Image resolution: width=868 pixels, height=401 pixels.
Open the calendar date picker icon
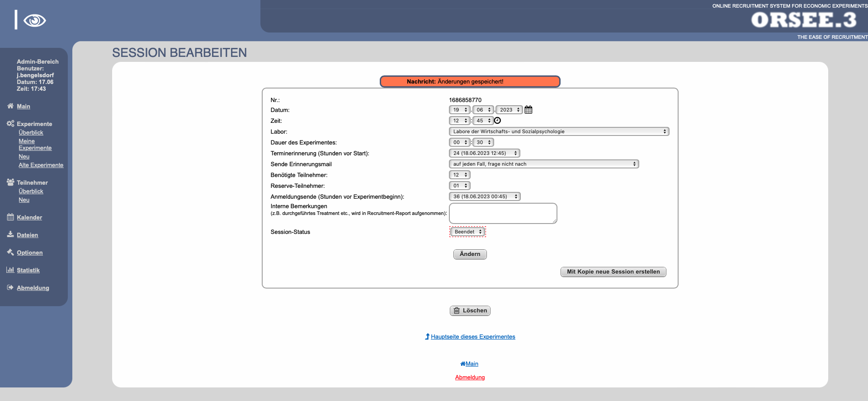pyautogui.click(x=528, y=110)
